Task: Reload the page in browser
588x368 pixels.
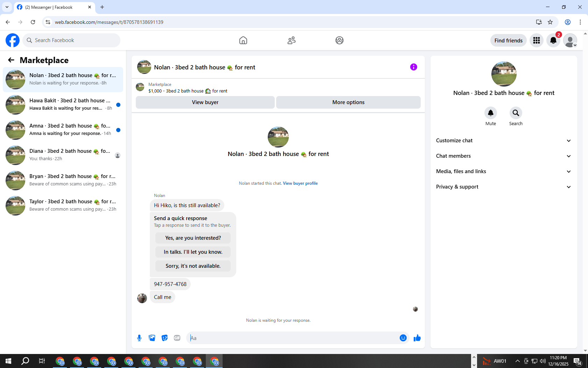Action: tap(33, 22)
